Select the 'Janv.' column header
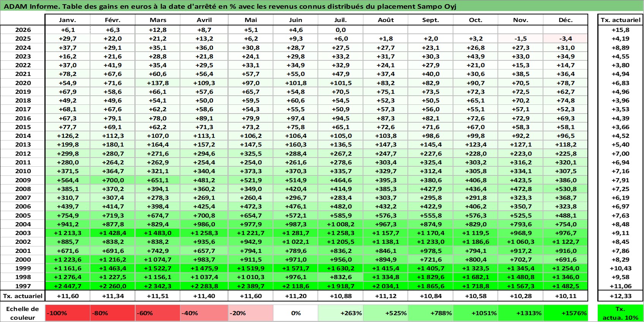The image size is (644, 322). click(68, 20)
